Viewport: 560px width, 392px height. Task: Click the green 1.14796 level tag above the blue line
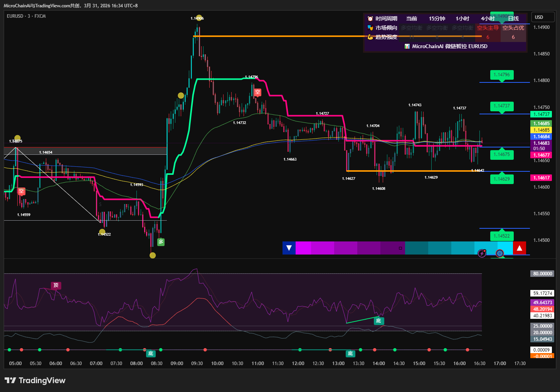point(502,75)
